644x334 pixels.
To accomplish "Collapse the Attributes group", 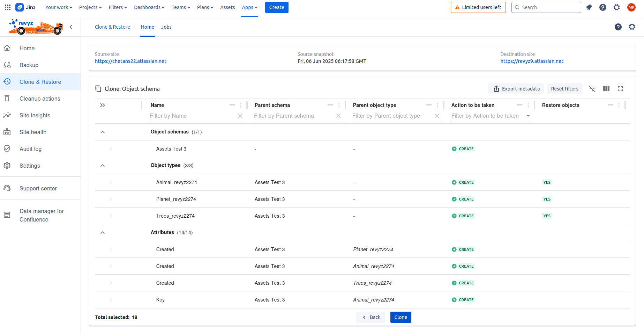I will tap(103, 233).
